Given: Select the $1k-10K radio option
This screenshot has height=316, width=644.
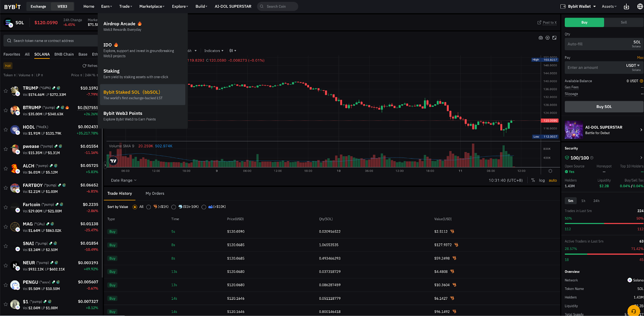Looking at the screenshot, I should pos(173,207).
